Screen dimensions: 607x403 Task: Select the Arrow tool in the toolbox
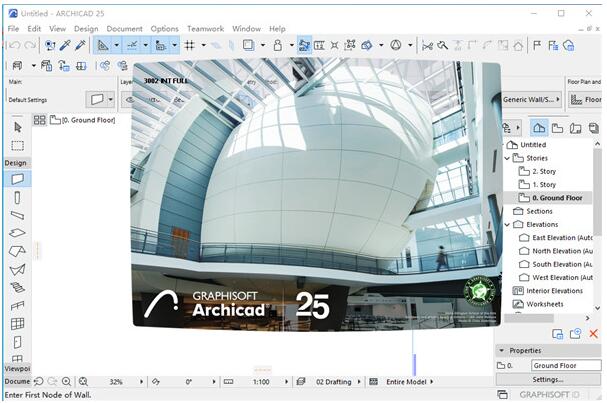coord(17,127)
